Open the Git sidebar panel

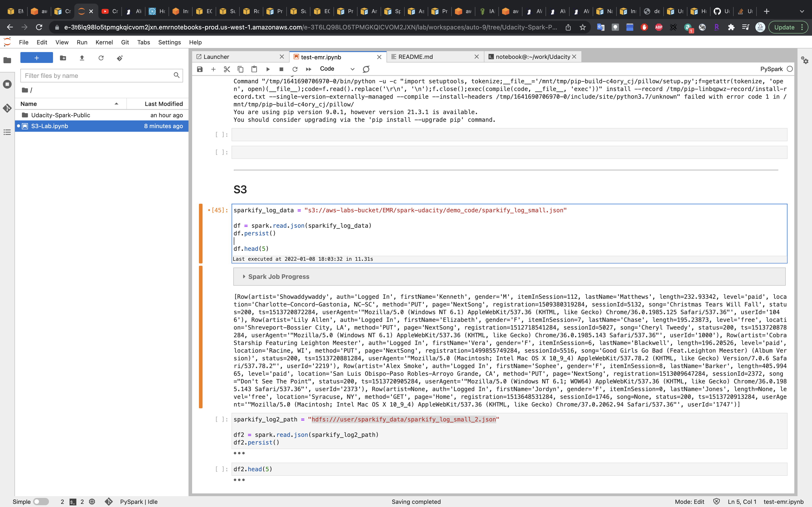click(7, 108)
